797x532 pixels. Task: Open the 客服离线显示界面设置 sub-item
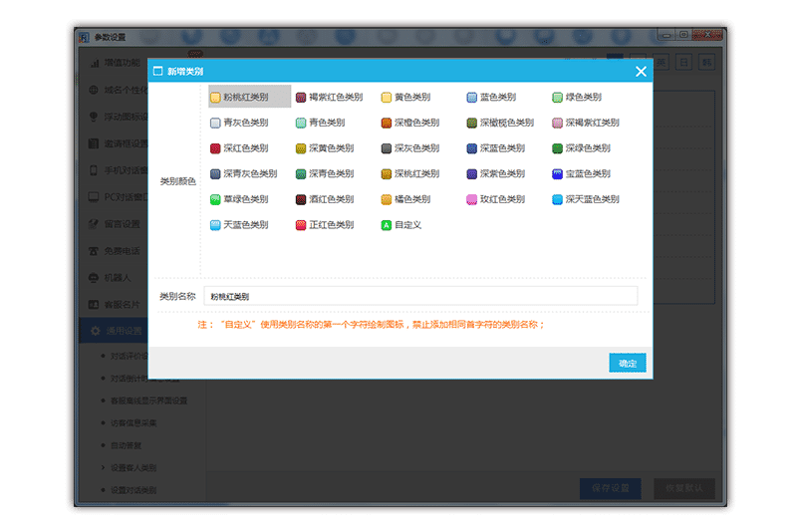click(148, 400)
